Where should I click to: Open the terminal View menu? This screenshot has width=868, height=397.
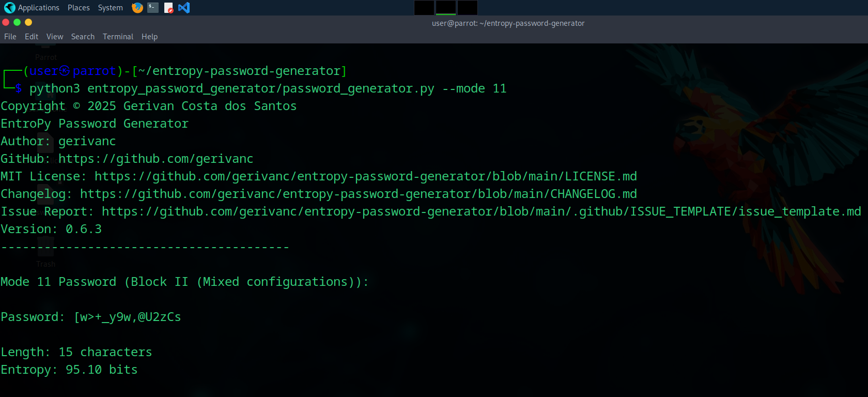(x=55, y=37)
